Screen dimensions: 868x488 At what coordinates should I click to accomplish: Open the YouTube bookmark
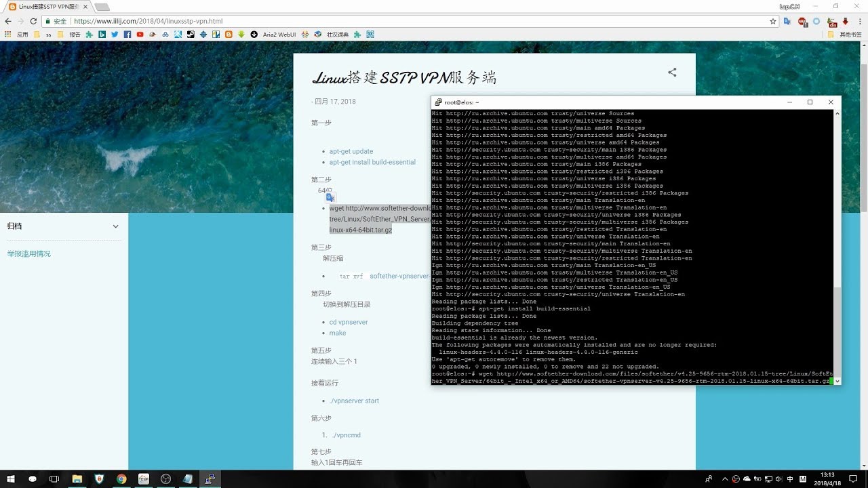tap(140, 34)
